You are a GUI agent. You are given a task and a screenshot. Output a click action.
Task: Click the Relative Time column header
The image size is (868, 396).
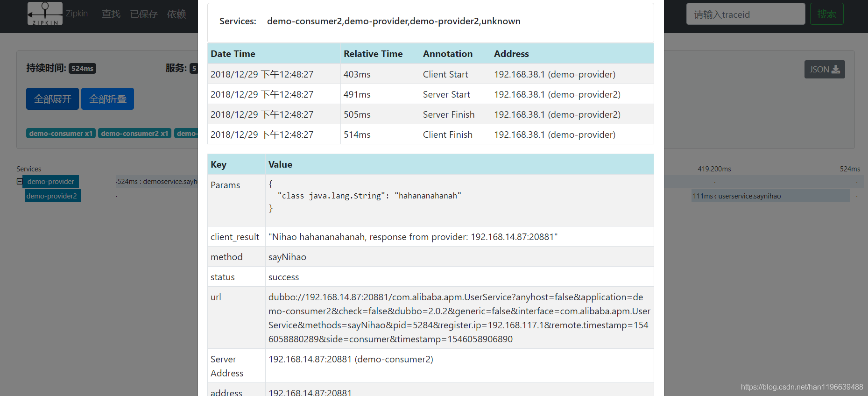[380, 54]
